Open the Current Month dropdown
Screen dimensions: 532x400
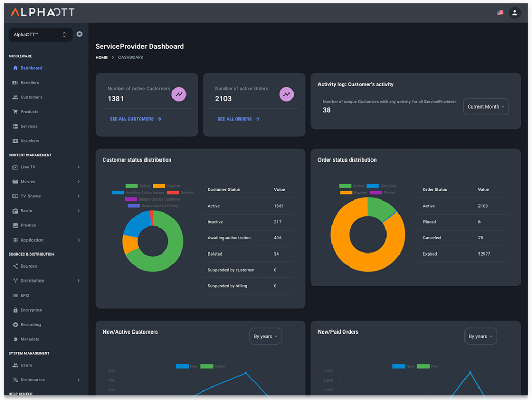click(486, 106)
